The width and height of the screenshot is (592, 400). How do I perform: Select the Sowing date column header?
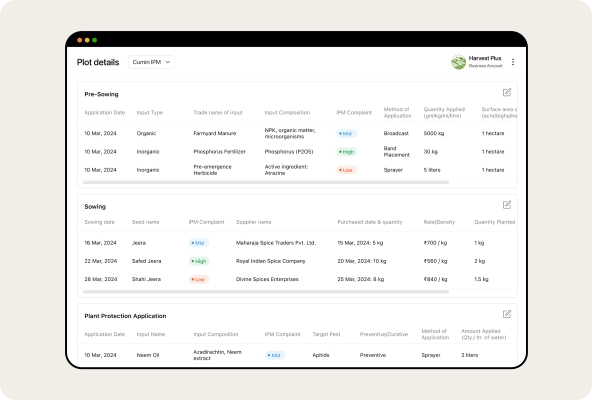[x=99, y=222]
